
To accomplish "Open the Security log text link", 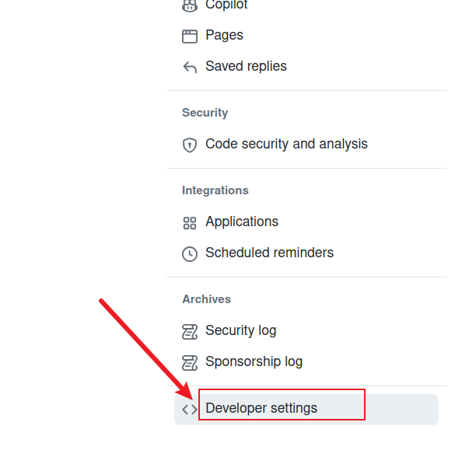I will pos(240,330).
